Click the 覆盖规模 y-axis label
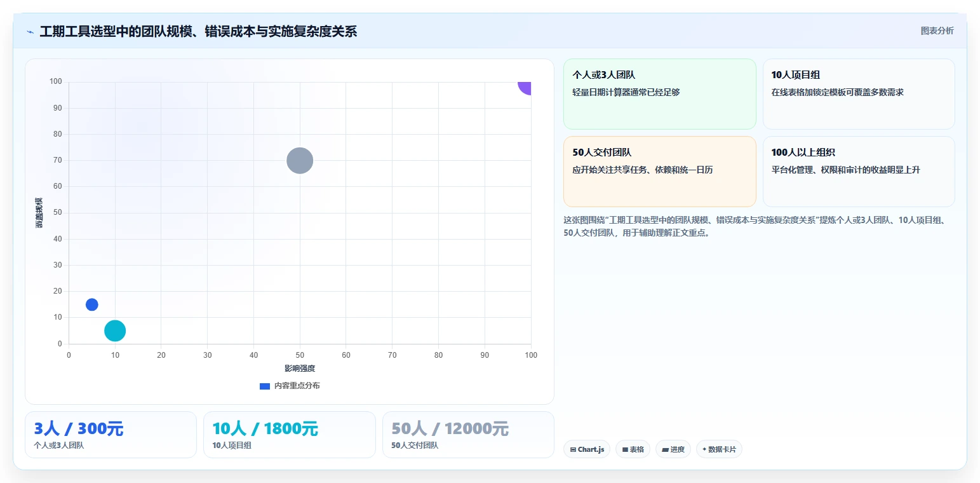 click(x=39, y=213)
